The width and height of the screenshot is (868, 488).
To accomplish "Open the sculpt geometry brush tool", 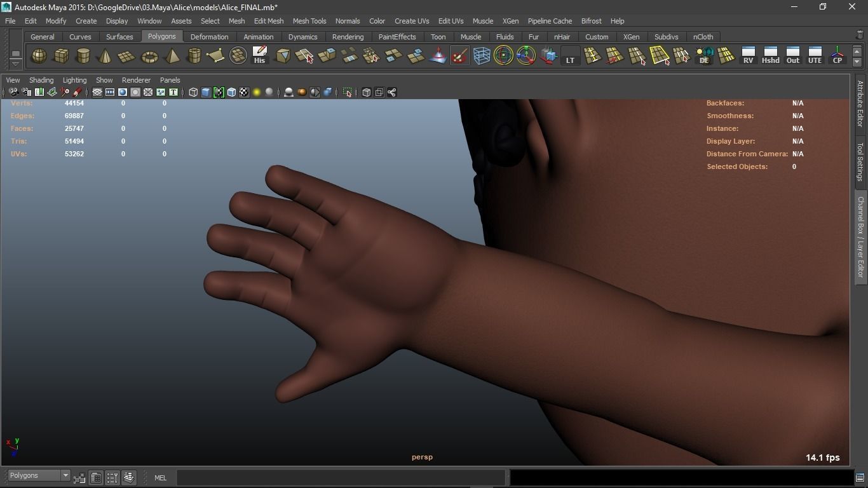I will (459, 56).
